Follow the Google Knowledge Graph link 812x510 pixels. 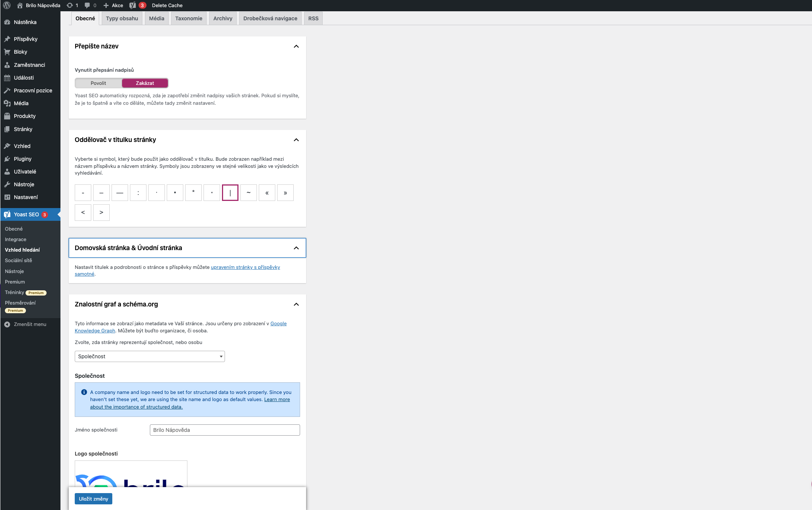click(95, 331)
